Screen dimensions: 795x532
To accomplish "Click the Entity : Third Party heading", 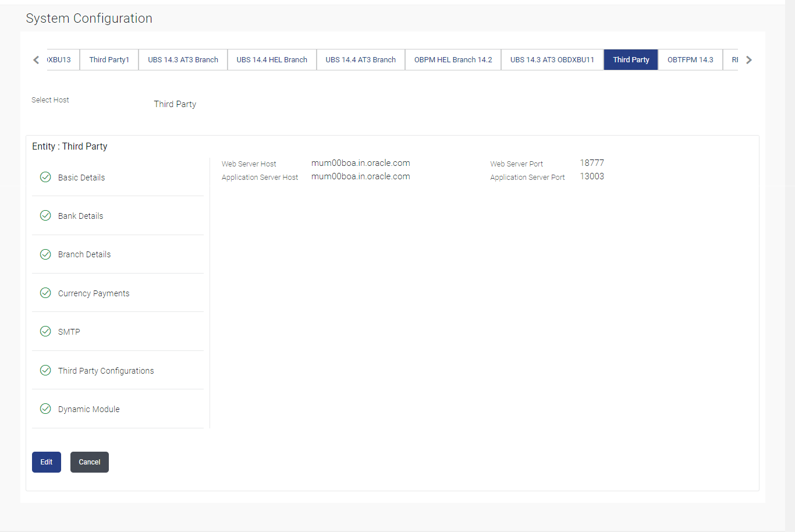I will pos(70,146).
